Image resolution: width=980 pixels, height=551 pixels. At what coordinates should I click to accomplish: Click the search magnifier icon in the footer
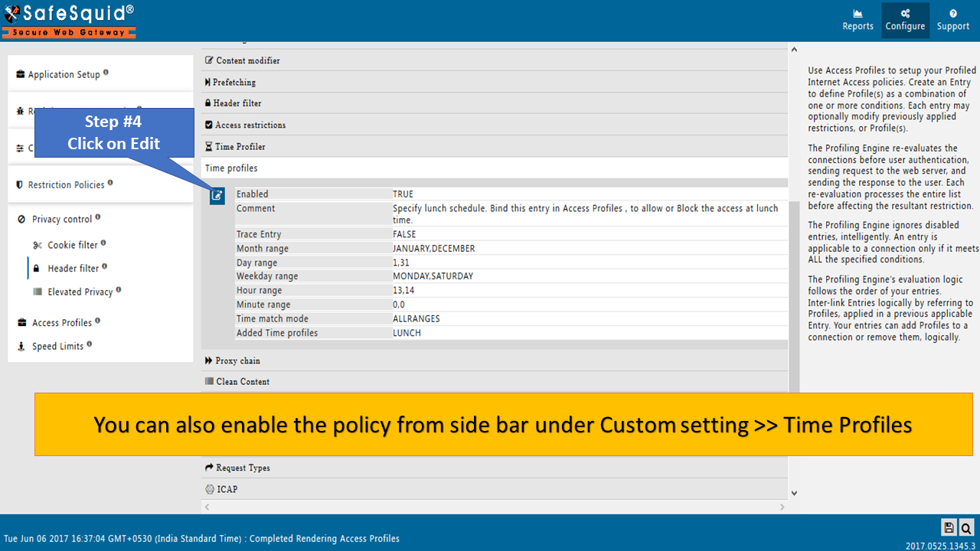[966, 527]
